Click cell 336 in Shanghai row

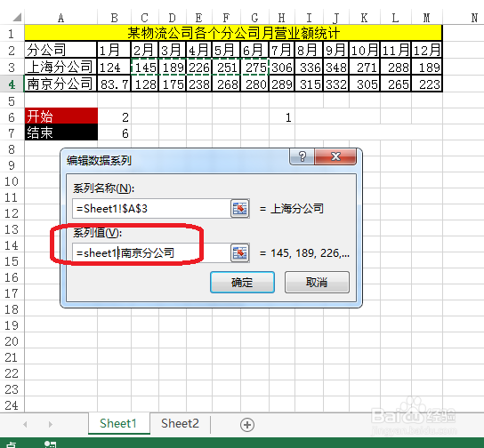coord(309,68)
